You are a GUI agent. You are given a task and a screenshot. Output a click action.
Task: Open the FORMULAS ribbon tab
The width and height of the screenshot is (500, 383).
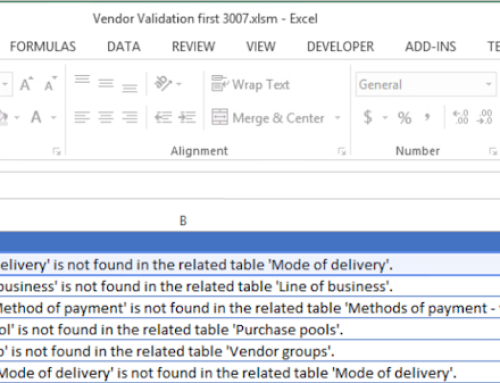point(43,47)
